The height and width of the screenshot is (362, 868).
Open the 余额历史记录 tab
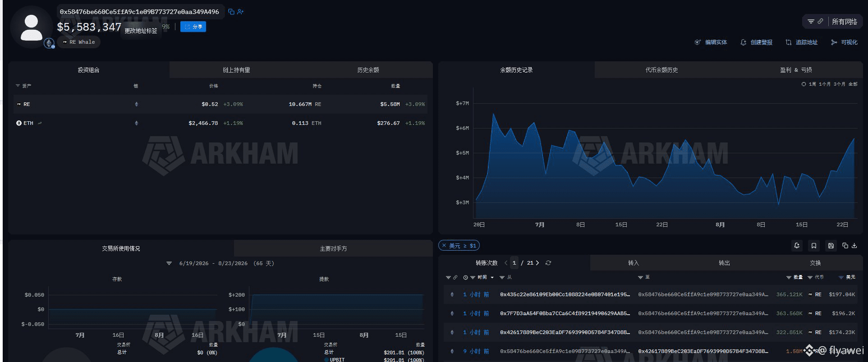[516, 70]
